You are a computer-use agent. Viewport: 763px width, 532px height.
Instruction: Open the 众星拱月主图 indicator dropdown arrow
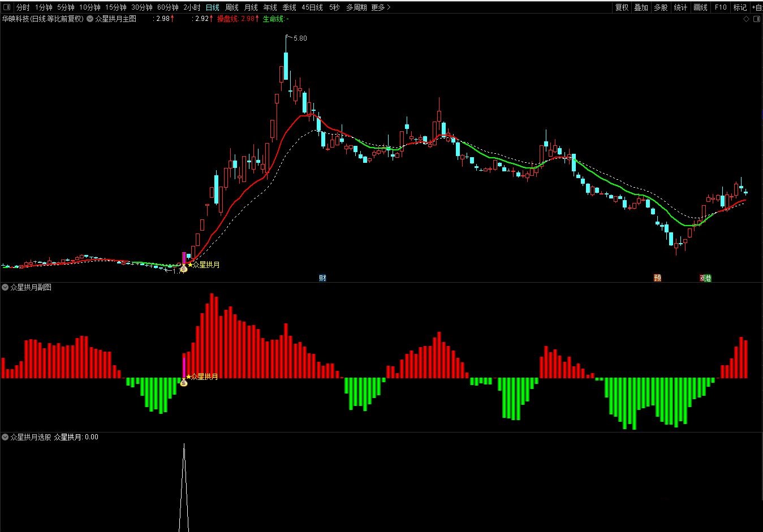[x=90, y=19]
